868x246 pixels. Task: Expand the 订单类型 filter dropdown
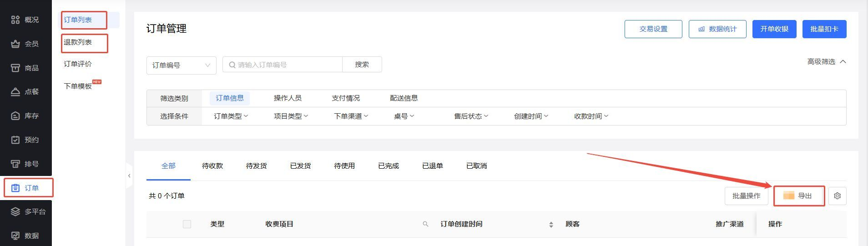click(231, 116)
